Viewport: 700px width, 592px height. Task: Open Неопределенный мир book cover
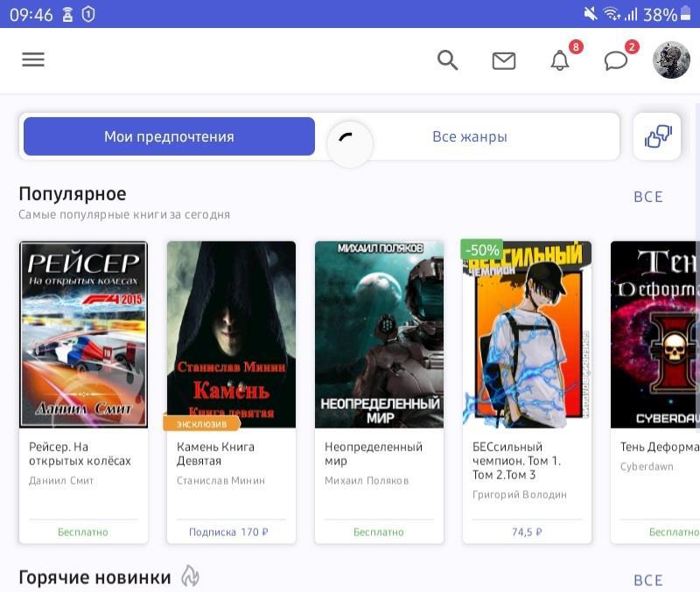coord(379,335)
